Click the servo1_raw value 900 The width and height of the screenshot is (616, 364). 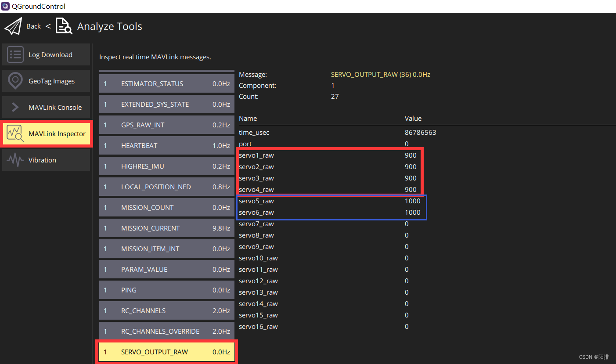[x=411, y=155]
